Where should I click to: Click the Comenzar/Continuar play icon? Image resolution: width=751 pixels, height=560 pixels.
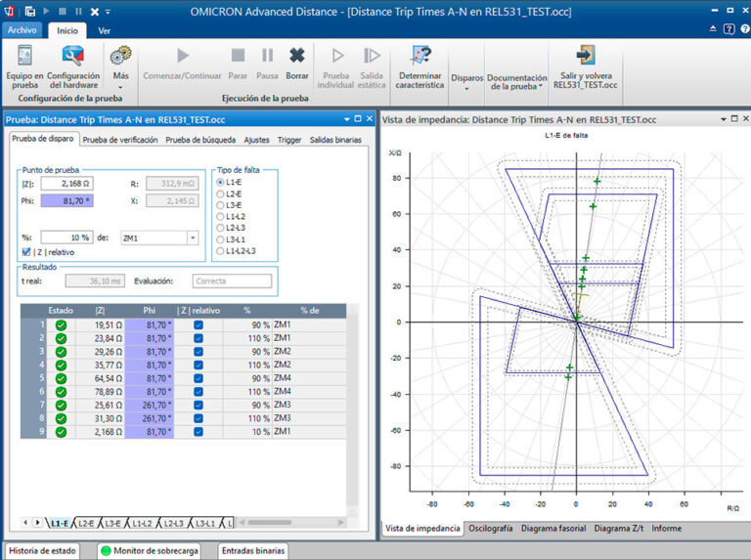(x=183, y=56)
